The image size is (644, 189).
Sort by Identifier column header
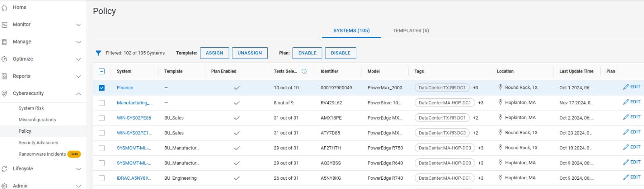click(329, 71)
